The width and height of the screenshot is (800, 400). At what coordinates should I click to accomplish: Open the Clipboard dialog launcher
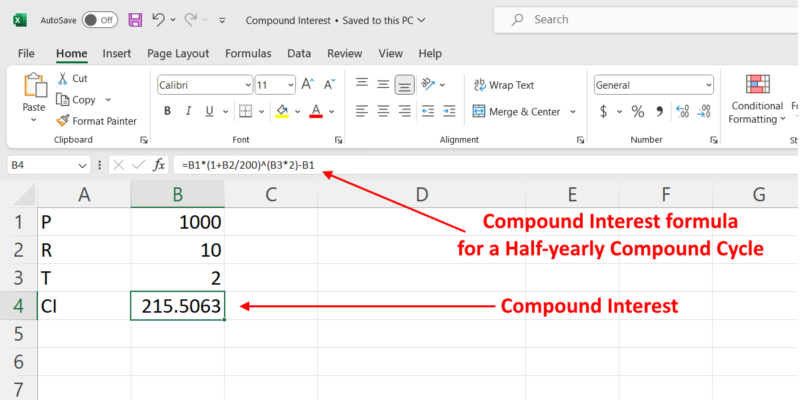click(144, 140)
